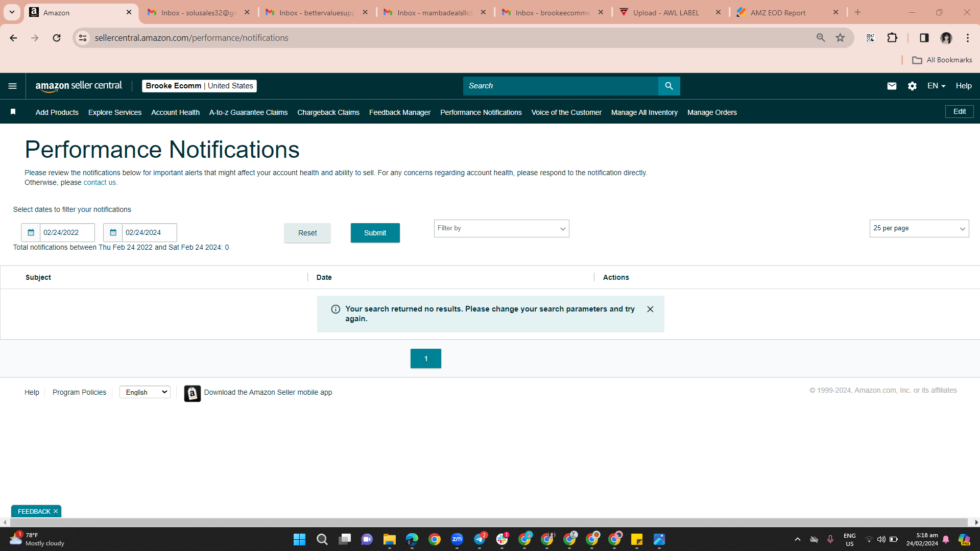This screenshot has width=980, height=551.
Task: Click the Reset button
Action: tap(307, 233)
